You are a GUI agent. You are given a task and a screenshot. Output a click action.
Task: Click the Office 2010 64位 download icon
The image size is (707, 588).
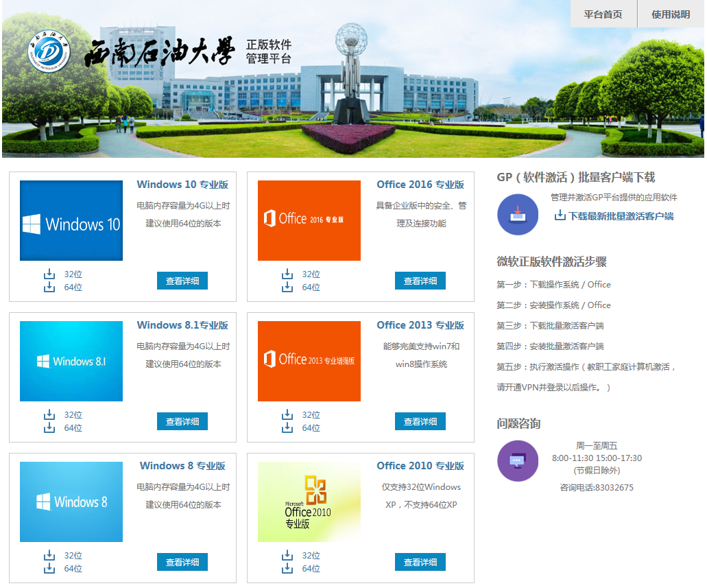coord(287,569)
